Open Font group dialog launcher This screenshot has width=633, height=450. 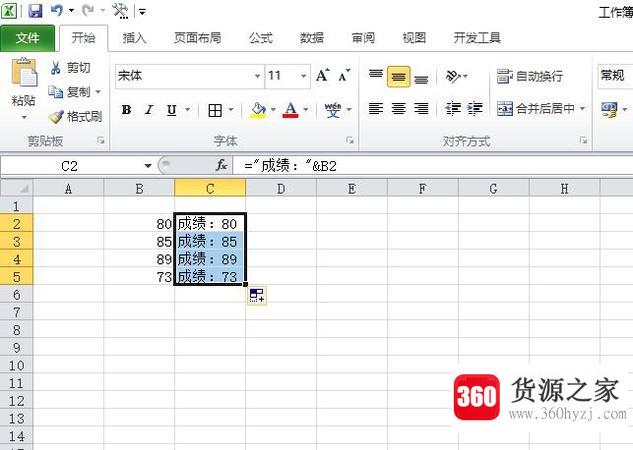pos(350,140)
